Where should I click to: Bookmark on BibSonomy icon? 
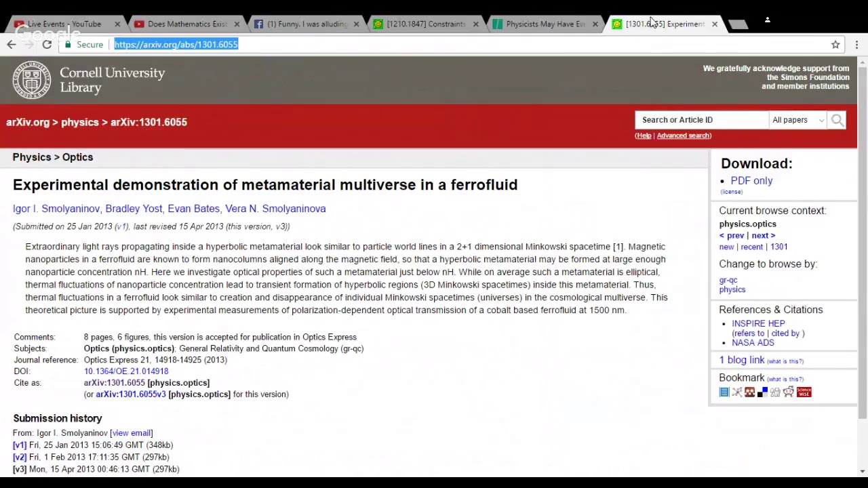click(x=736, y=392)
